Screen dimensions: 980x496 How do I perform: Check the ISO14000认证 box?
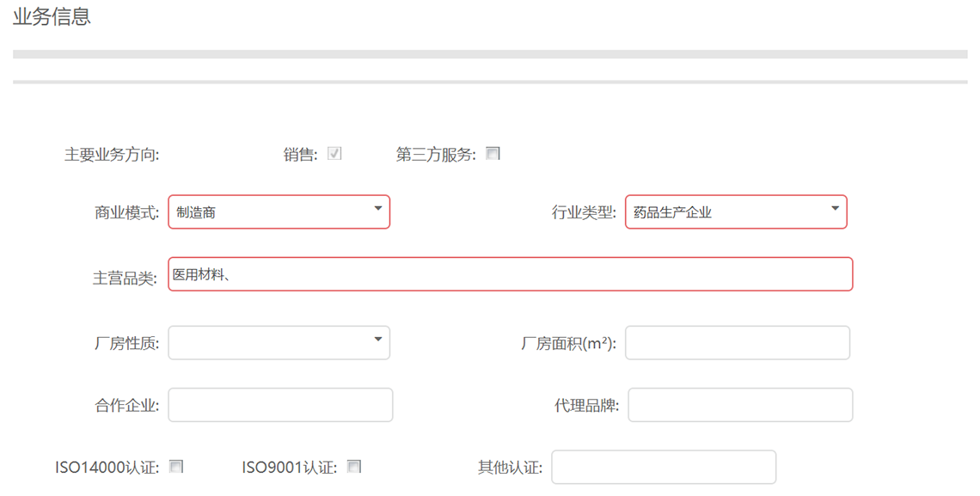pos(176,467)
